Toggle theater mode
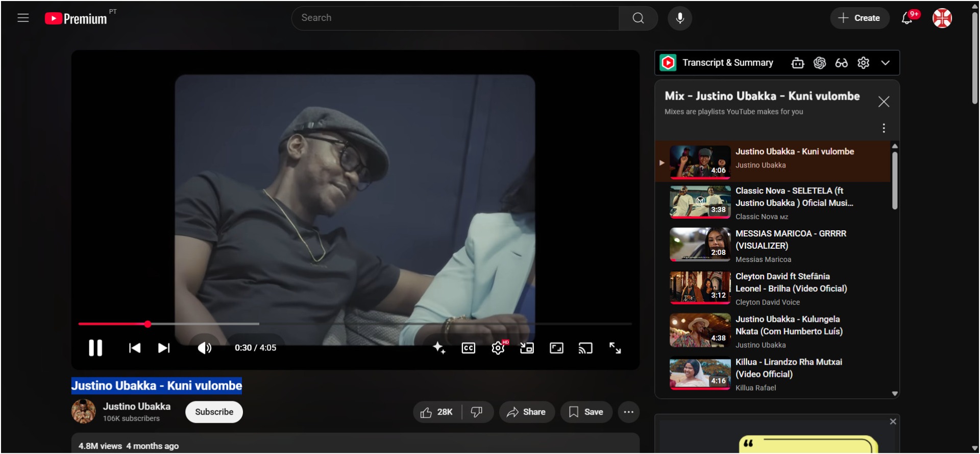The width and height of the screenshot is (980, 454). point(556,348)
